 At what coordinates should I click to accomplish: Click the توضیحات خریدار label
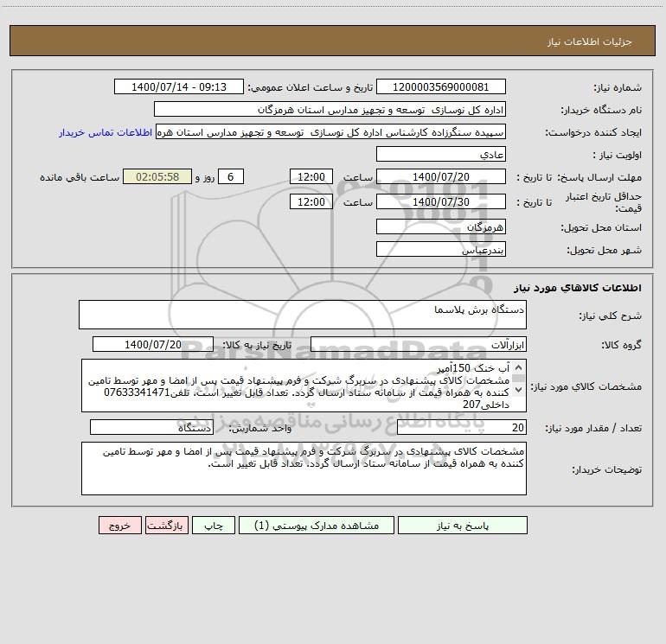(606, 469)
